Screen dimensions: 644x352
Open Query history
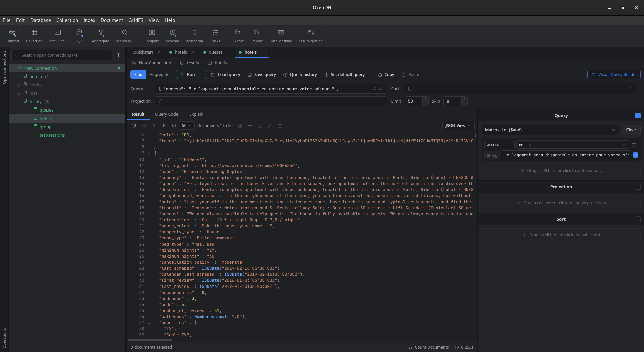pyautogui.click(x=300, y=75)
